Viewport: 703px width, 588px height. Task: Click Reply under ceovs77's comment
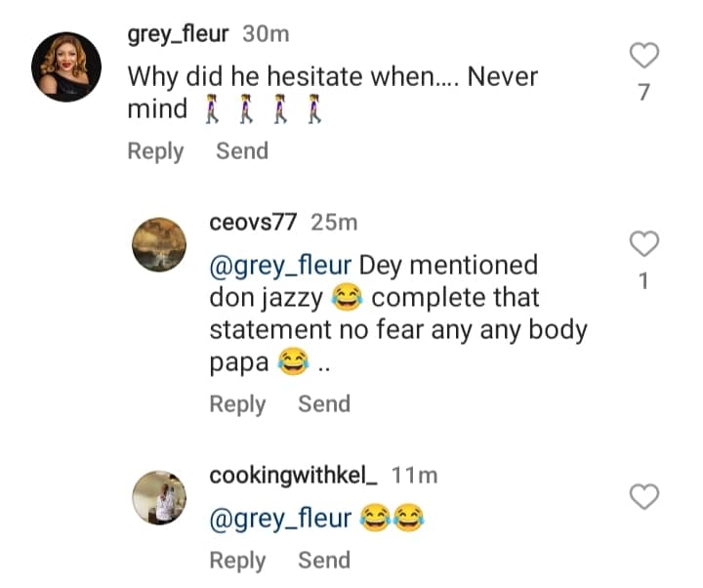pos(237,404)
